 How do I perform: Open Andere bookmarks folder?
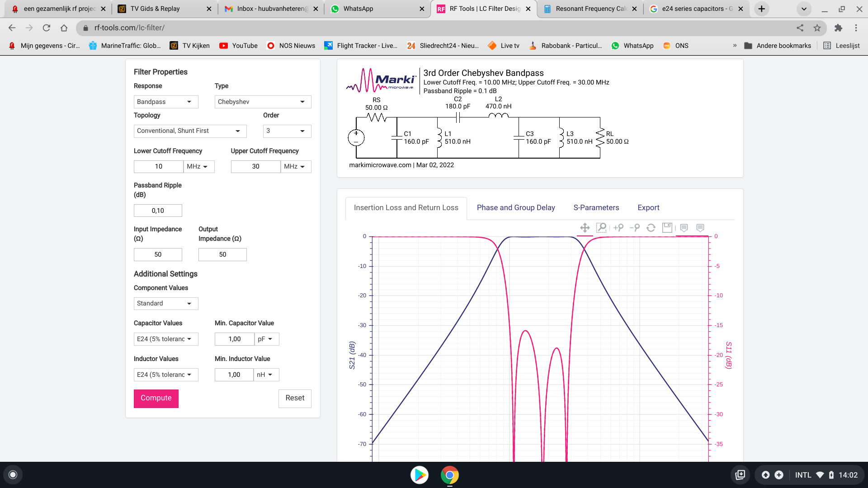click(778, 46)
